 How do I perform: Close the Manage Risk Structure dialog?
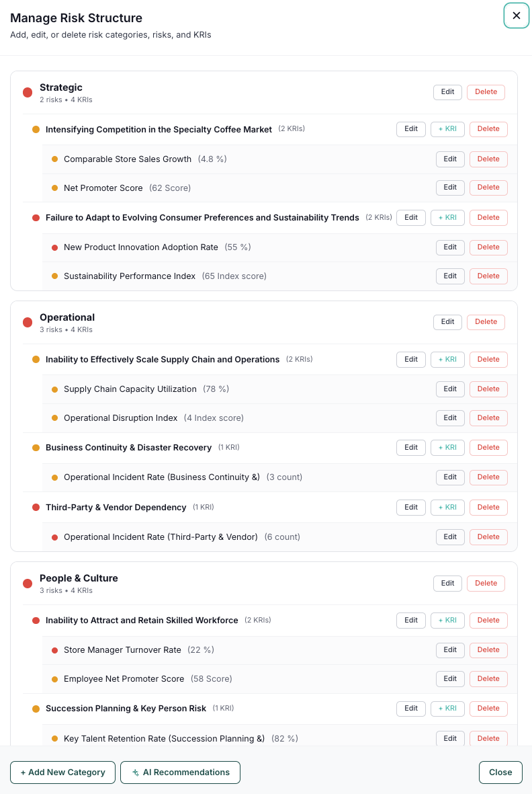click(x=516, y=15)
